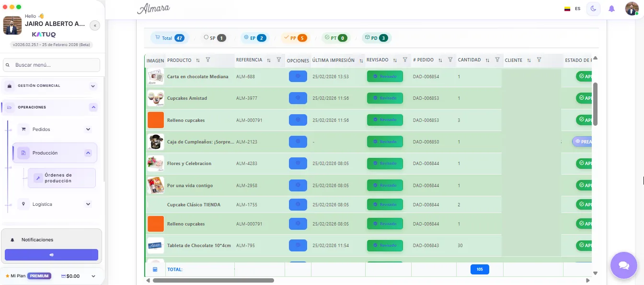Expand the Logística submenu
The image size is (644, 285).
[88, 204]
